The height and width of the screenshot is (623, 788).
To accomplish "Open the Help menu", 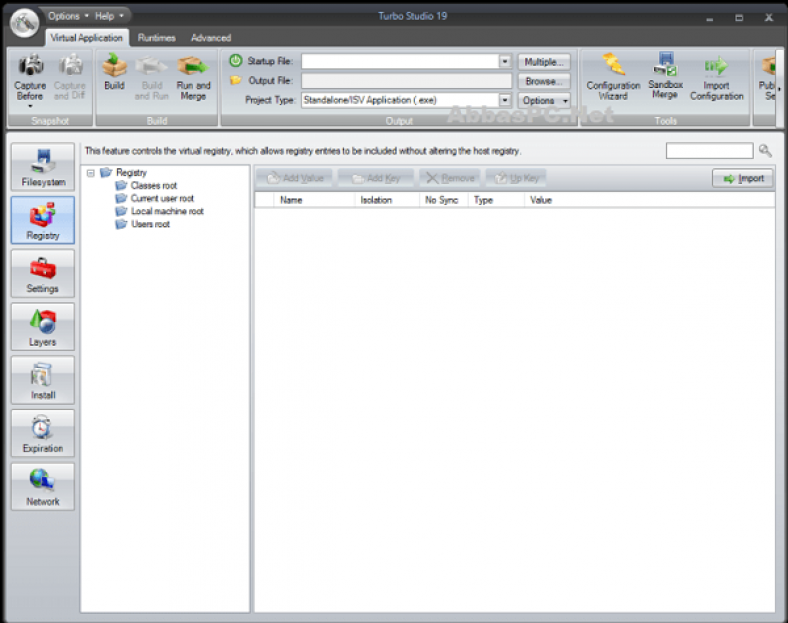I will 109,16.
